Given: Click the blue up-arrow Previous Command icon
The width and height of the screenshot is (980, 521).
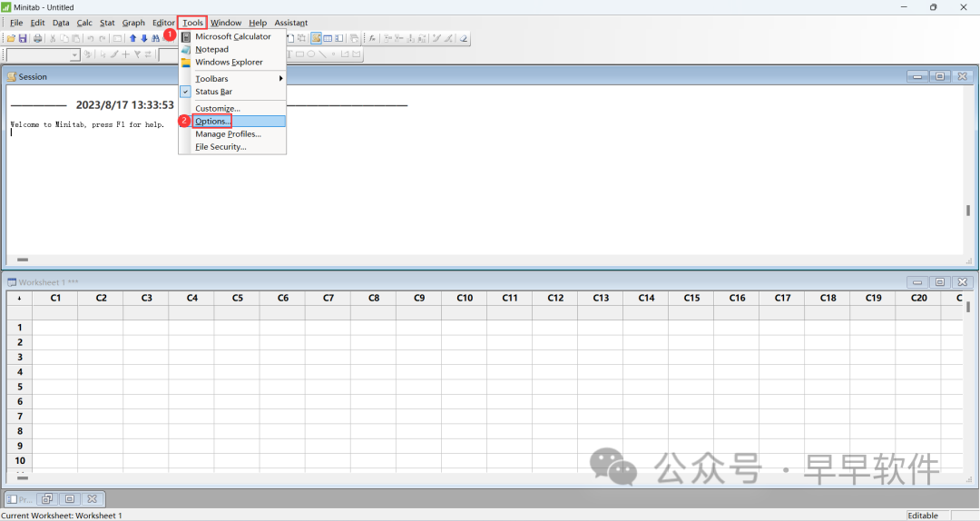Looking at the screenshot, I should click(132, 38).
